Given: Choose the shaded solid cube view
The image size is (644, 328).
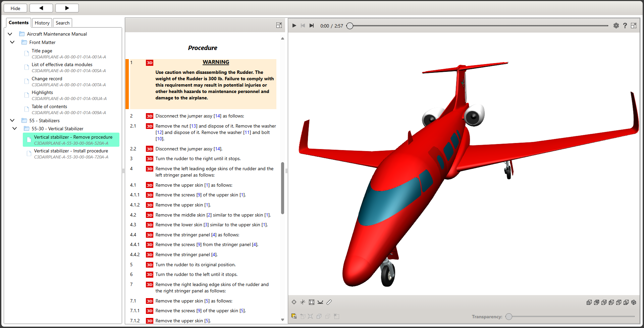Looking at the screenshot, I should point(634,302).
